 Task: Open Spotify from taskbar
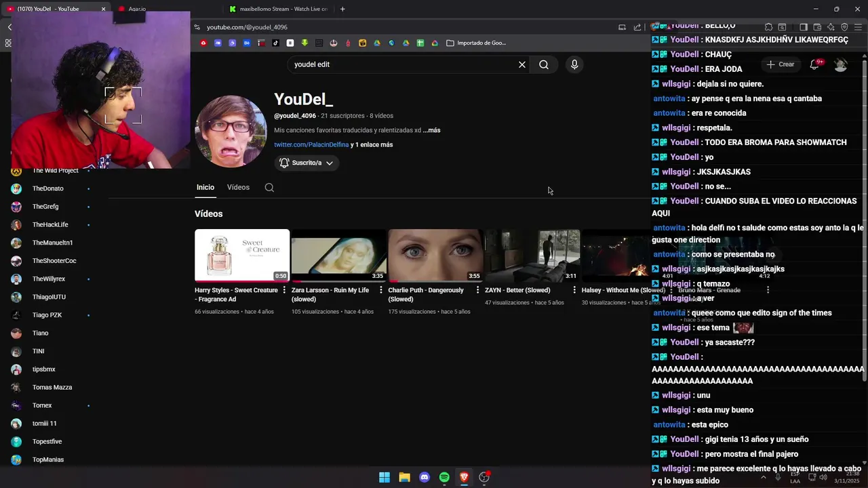[444, 477]
